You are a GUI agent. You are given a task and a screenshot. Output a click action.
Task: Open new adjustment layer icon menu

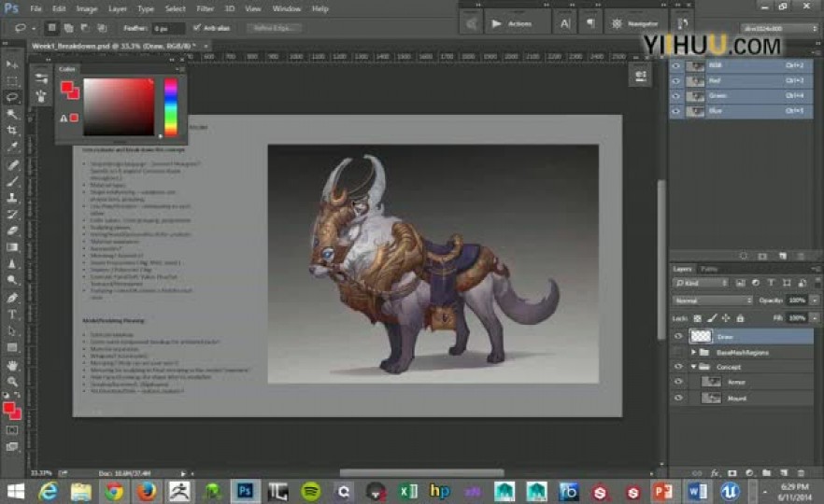[x=749, y=473]
